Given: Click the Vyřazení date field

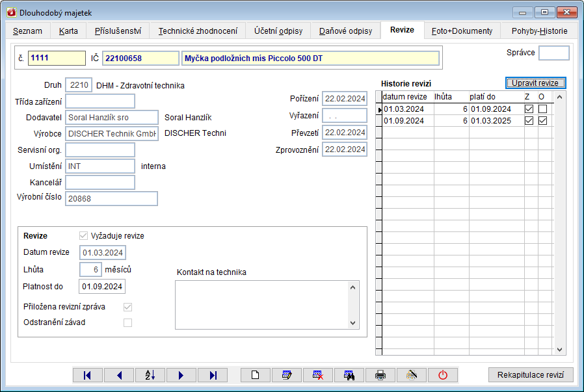Looking at the screenshot, I should (x=345, y=116).
